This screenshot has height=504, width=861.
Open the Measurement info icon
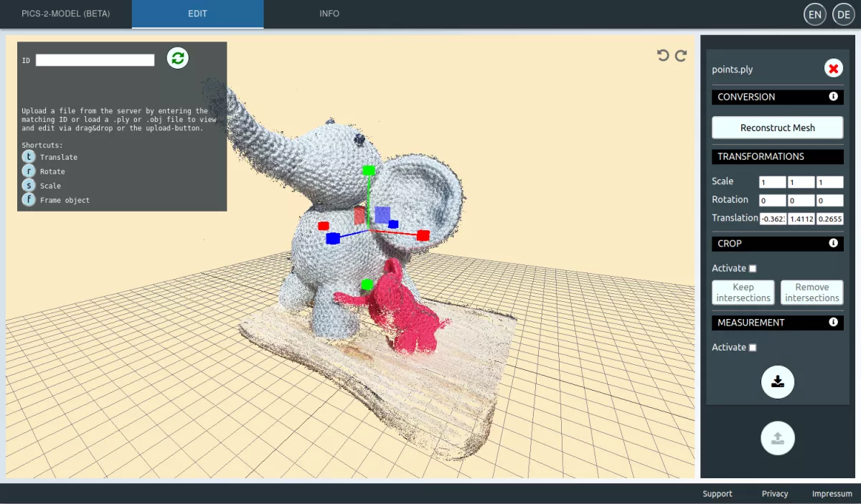click(833, 323)
